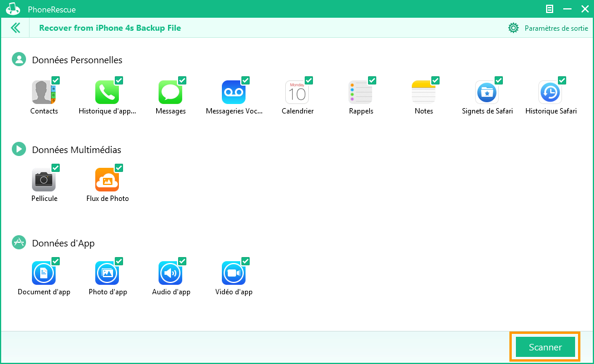Select the Document d'app icon

coord(44,273)
